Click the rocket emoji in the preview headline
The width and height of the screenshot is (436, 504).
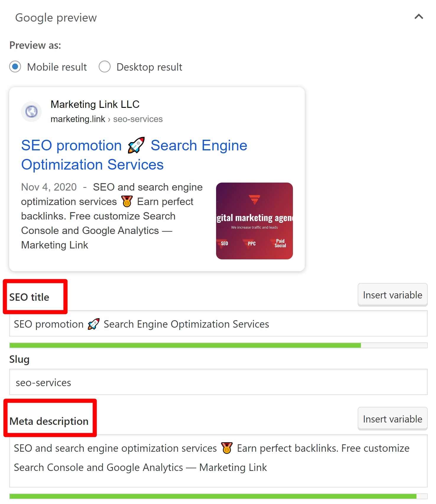136,145
